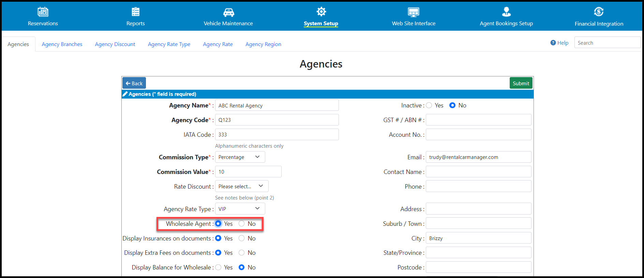Click the Suburb / Town field
The height and width of the screenshot is (278, 644).
[x=479, y=223]
